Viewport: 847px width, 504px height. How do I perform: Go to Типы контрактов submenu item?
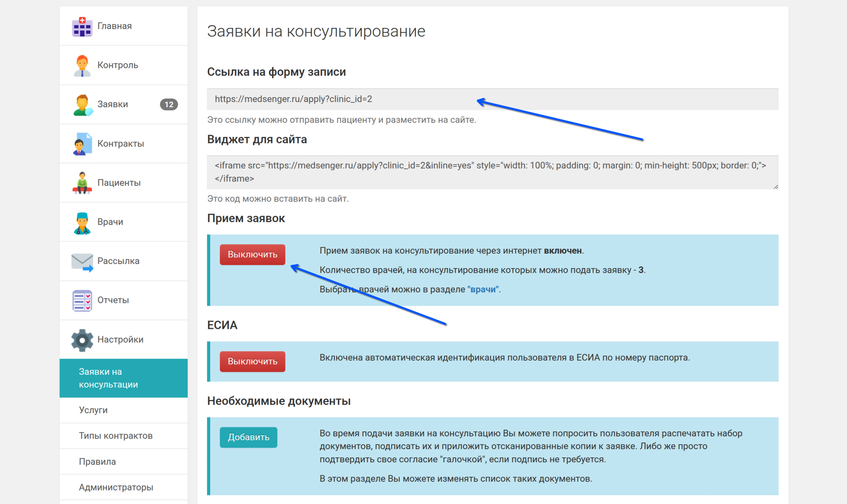pos(116,436)
